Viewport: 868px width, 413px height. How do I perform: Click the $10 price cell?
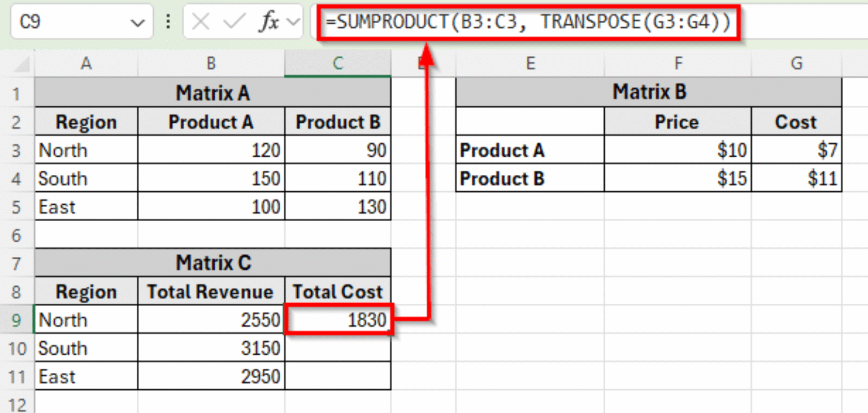[678, 149]
